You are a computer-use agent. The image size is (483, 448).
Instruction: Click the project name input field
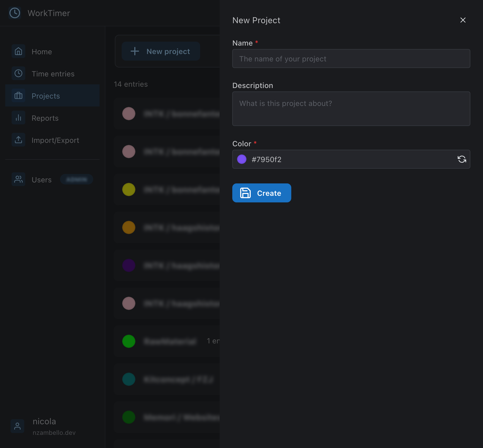click(x=351, y=59)
